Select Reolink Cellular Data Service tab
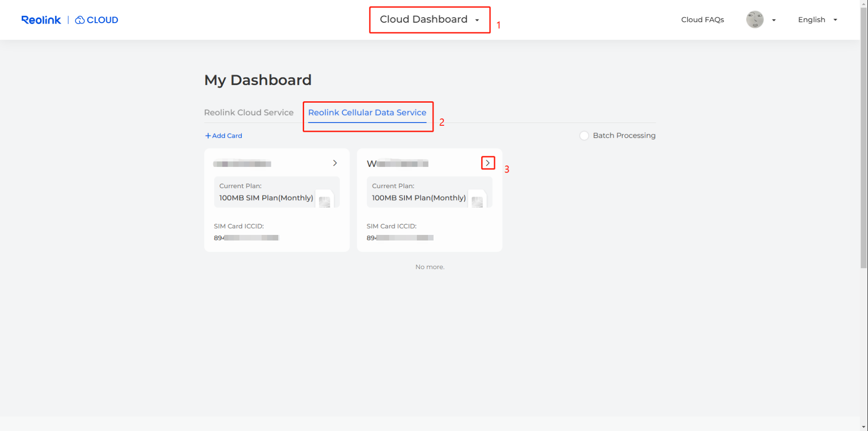868x431 pixels. click(x=367, y=112)
